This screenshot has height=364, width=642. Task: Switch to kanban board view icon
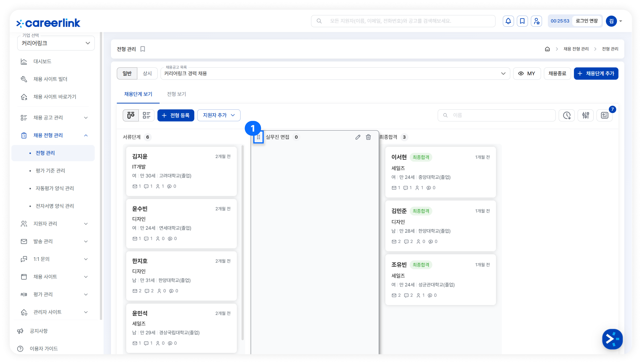click(131, 115)
